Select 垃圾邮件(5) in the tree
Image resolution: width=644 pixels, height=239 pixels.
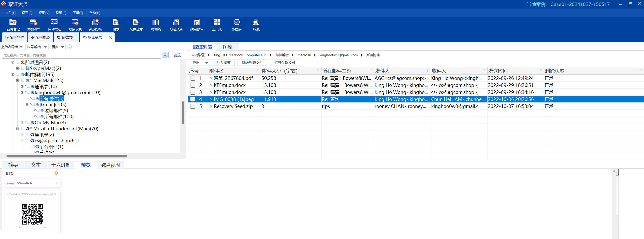click(56, 110)
